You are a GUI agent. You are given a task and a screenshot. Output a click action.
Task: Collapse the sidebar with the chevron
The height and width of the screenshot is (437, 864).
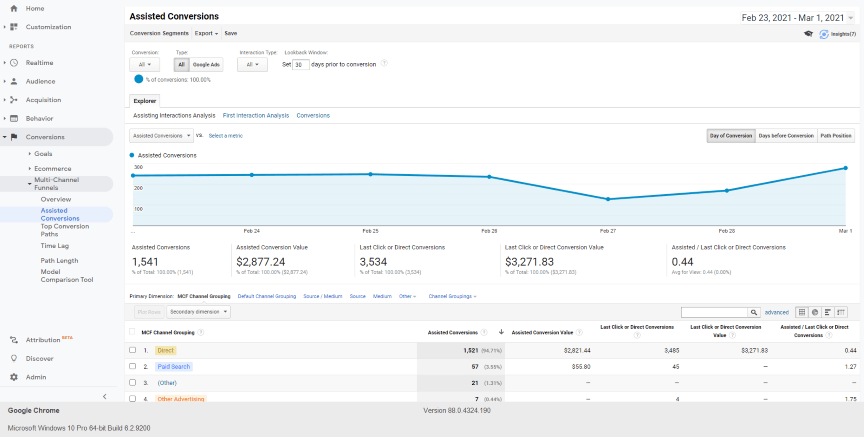(x=105, y=397)
